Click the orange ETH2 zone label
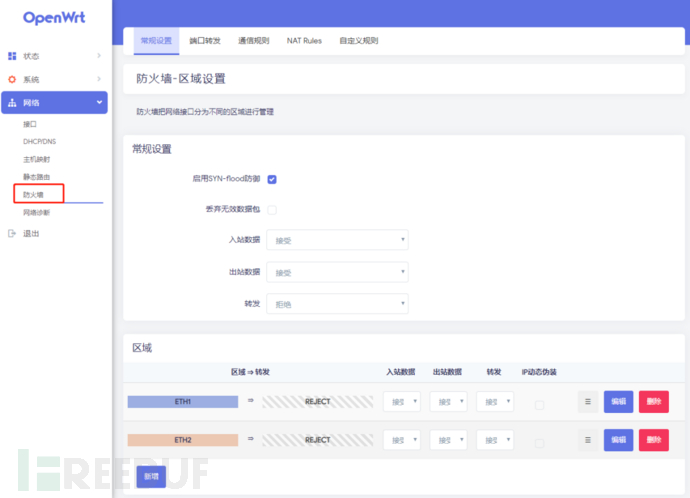690x498 pixels. [x=183, y=440]
